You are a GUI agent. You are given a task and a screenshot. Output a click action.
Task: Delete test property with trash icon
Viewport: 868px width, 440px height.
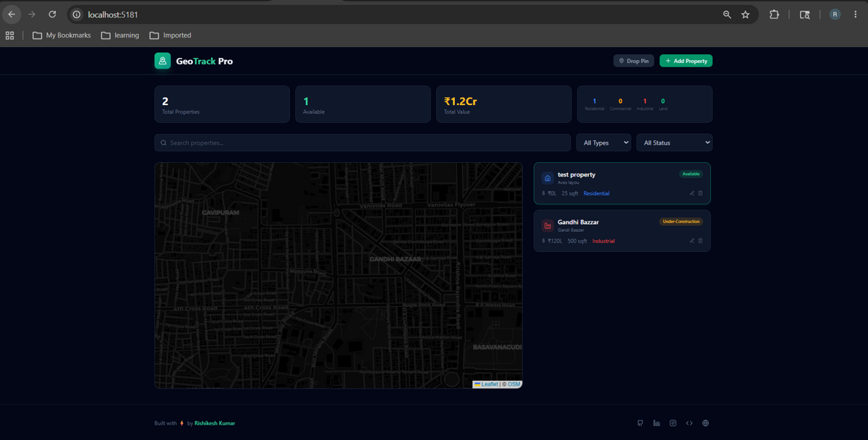(x=700, y=193)
